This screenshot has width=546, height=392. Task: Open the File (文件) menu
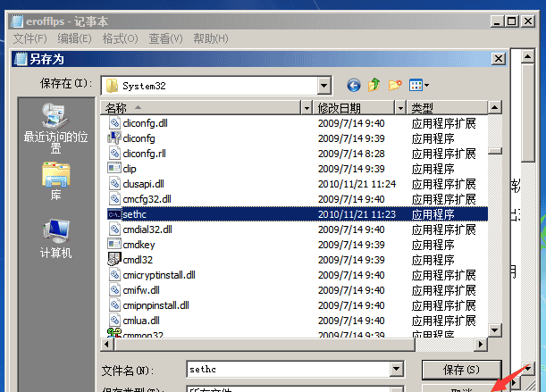click(x=30, y=38)
